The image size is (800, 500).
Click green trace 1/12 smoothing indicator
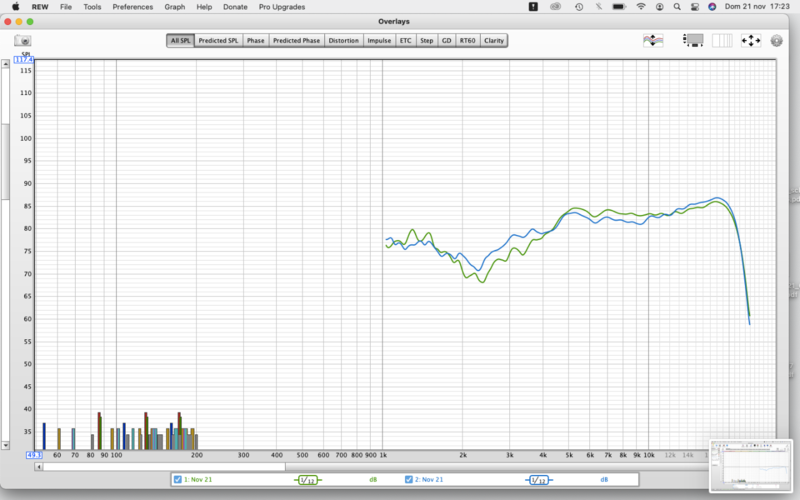(x=310, y=480)
